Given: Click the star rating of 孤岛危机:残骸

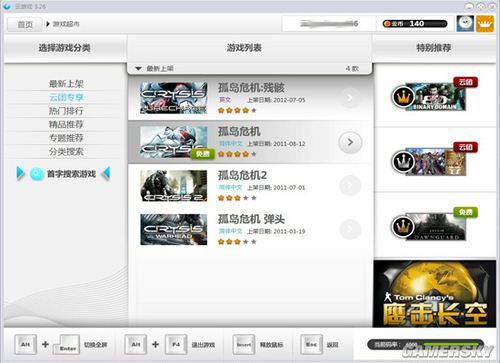Looking at the screenshot, I should point(237,110).
